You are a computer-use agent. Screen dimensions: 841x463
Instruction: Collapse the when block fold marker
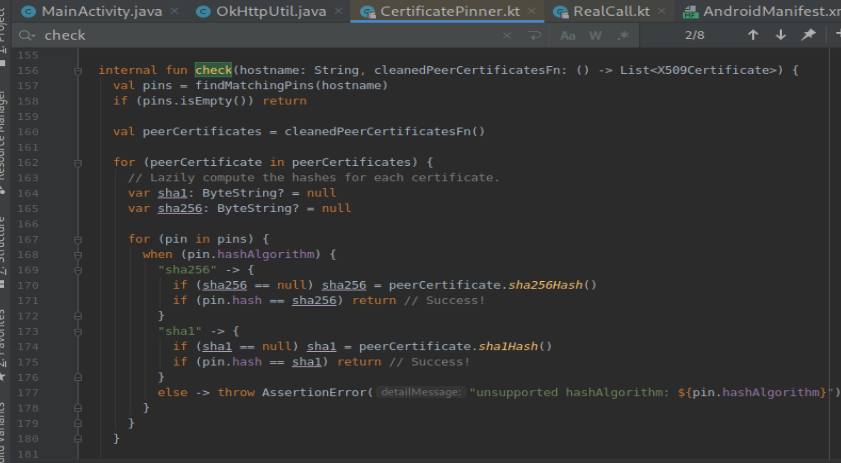tap(78, 255)
